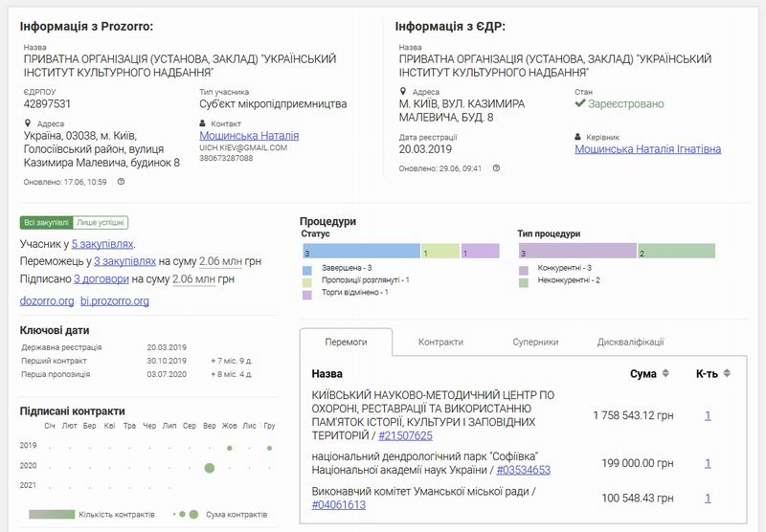Viewport: 766px width, 532px height.
Task: Switch to the Суперники tab
Action: click(535, 343)
